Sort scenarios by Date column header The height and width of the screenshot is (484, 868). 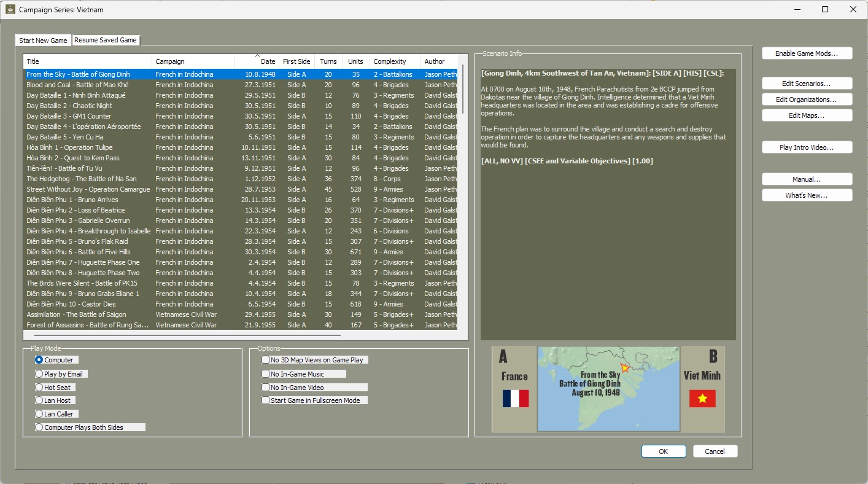257,61
